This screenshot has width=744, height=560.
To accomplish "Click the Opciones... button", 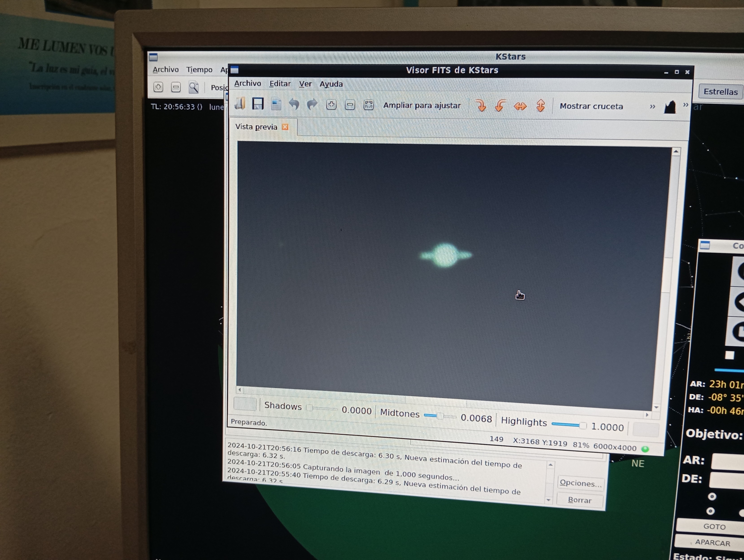I will (581, 483).
